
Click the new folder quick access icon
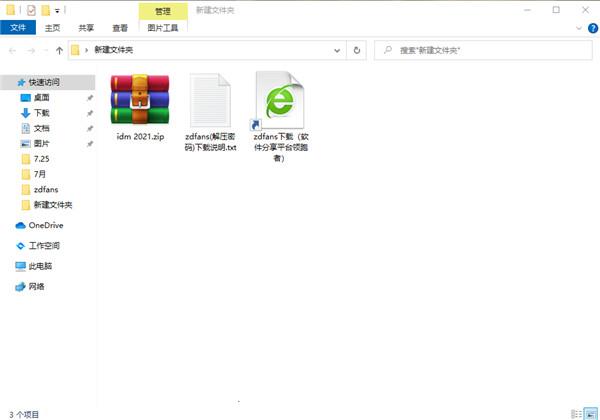click(x=46, y=10)
